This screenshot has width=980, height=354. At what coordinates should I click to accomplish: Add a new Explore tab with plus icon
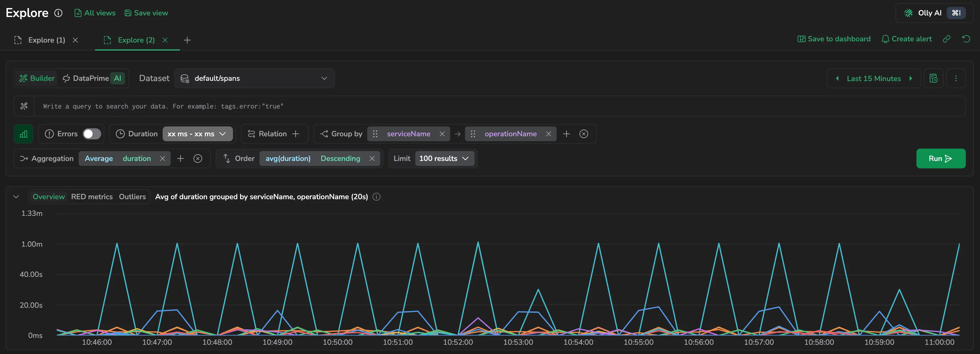(187, 40)
